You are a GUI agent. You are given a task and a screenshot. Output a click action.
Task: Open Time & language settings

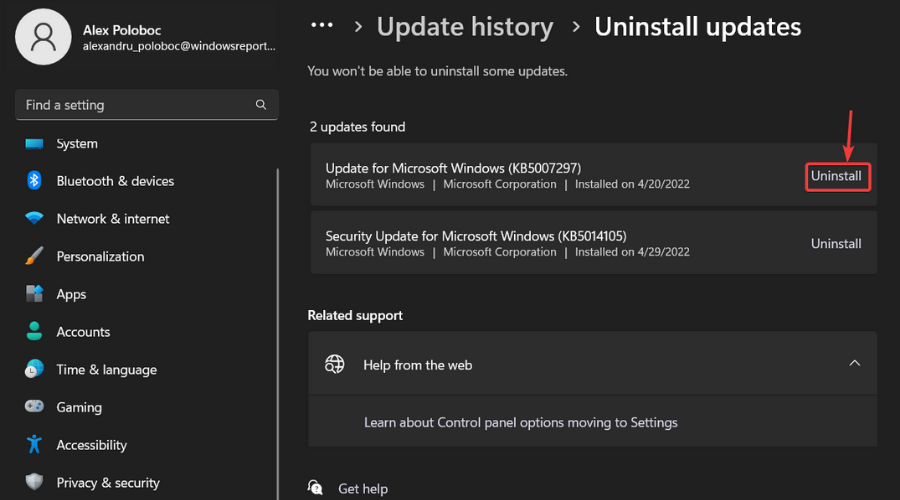tap(106, 370)
